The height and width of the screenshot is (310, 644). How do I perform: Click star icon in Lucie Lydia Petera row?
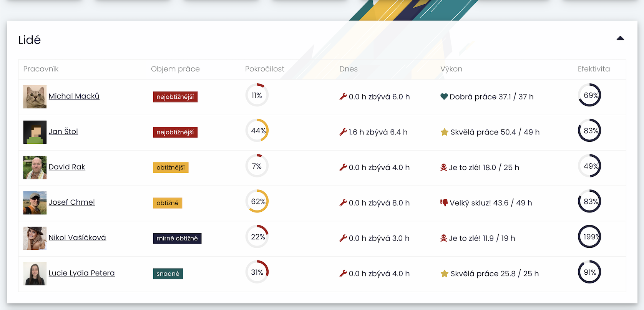tap(445, 274)
